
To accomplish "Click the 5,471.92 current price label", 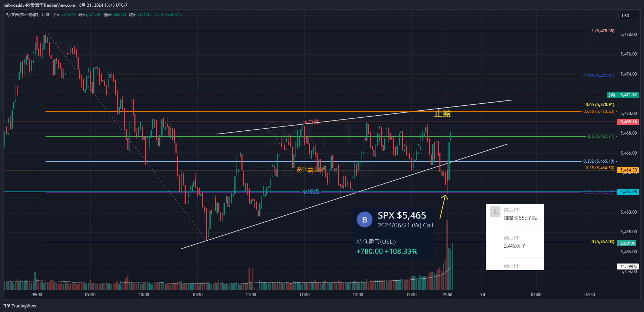I will pyautogui.click(x=628, y=95).
